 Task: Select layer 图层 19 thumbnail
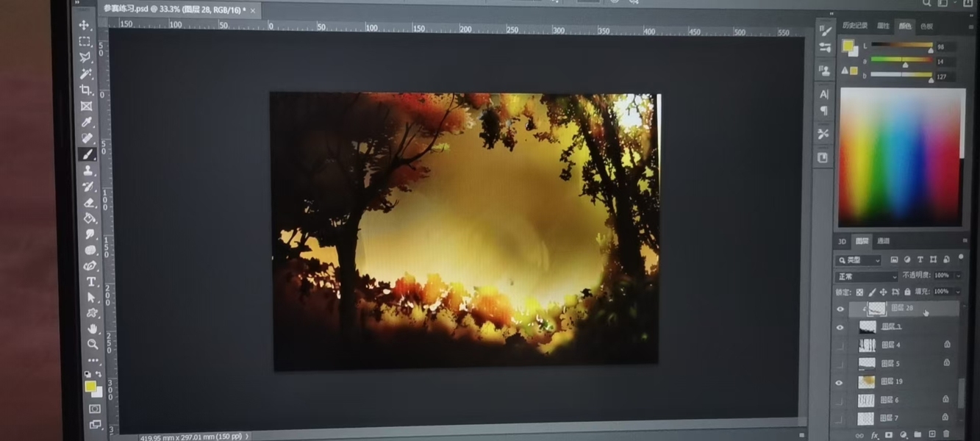[x=867, y=382]
